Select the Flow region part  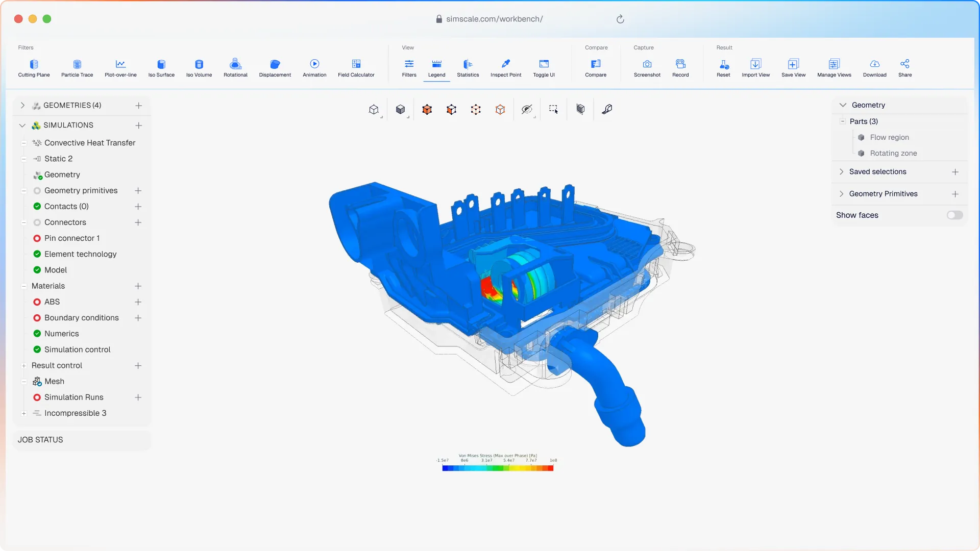pos(889,137)
